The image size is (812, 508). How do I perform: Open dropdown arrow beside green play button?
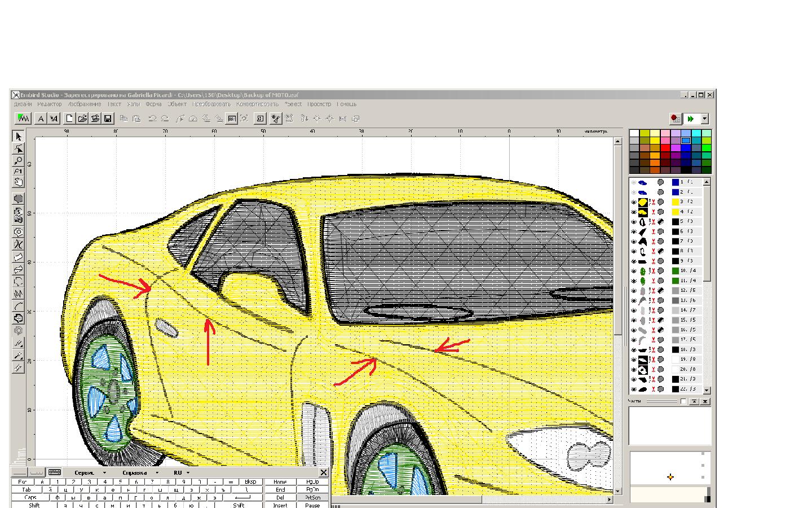(704, 119)
